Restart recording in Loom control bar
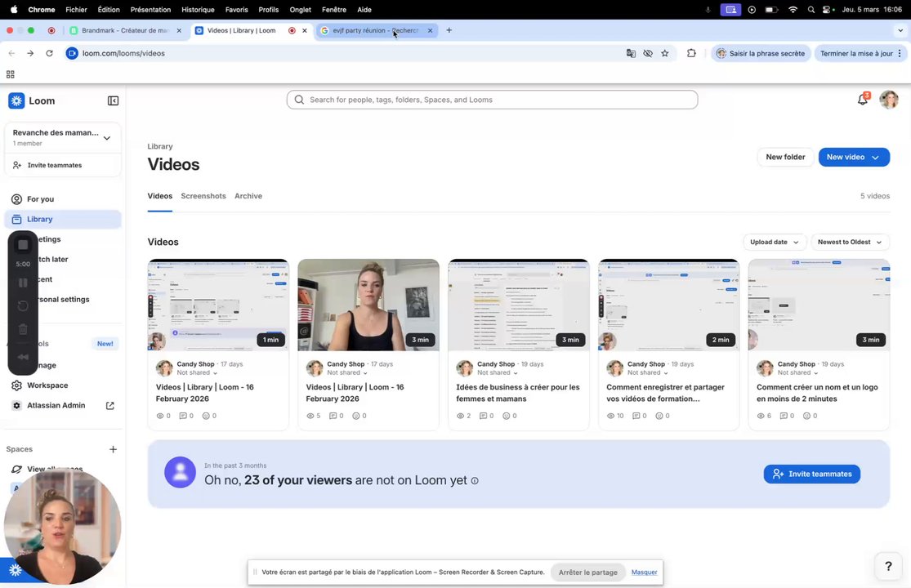Image resolution: width=911 pixels, height=588 pixels. (x=23, y=306)
